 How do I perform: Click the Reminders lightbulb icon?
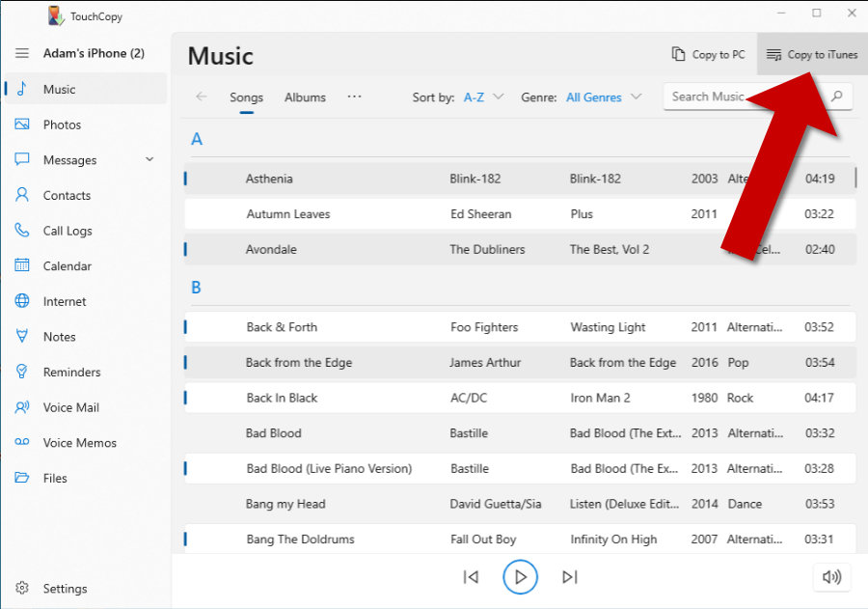tap(21, 372)
